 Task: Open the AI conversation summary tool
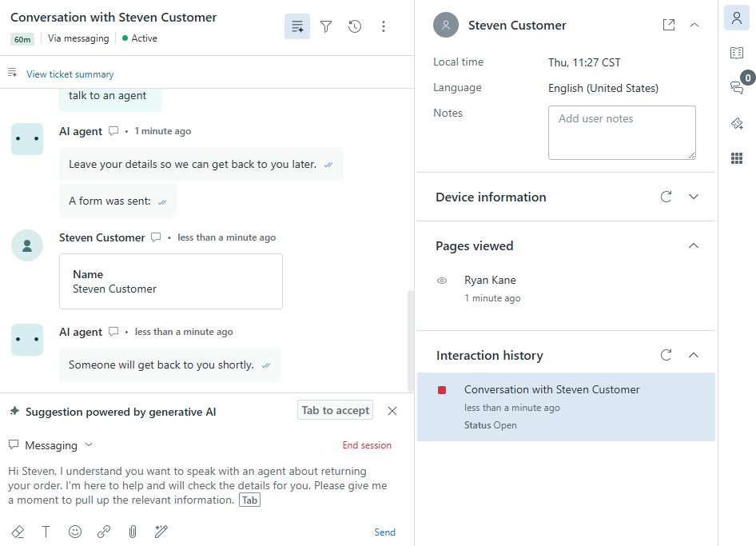(x=297, y=26)
